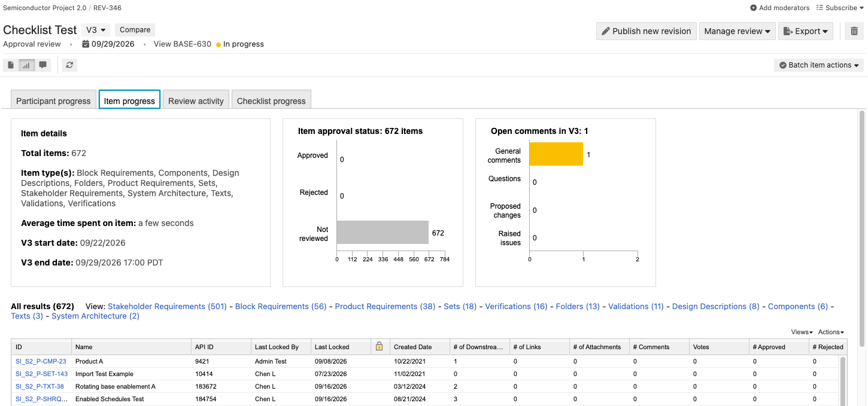868x406 pixels.
Task: Click the Rotating base enablement A cell
Action: (x=132, y=386)
